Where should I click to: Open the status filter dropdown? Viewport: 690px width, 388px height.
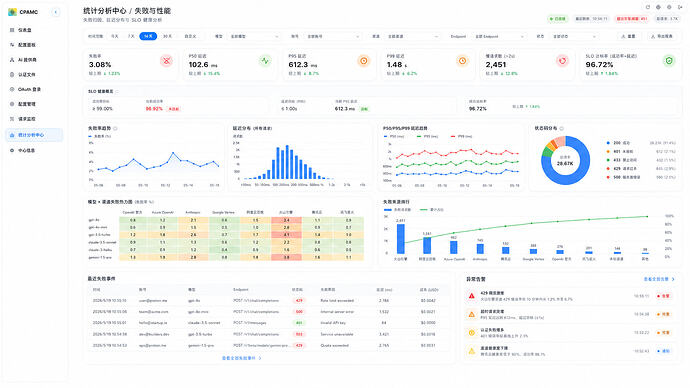574,37
